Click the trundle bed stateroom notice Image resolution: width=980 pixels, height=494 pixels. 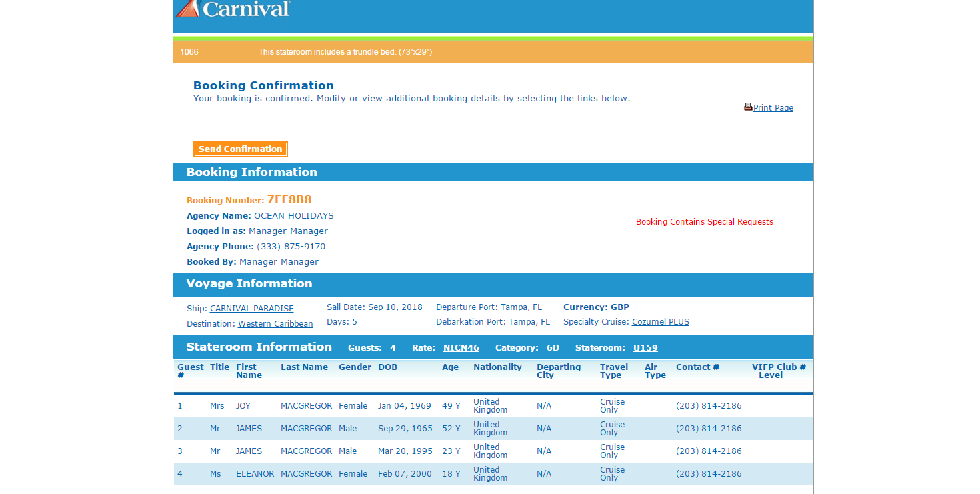click(x=345, y=52)
